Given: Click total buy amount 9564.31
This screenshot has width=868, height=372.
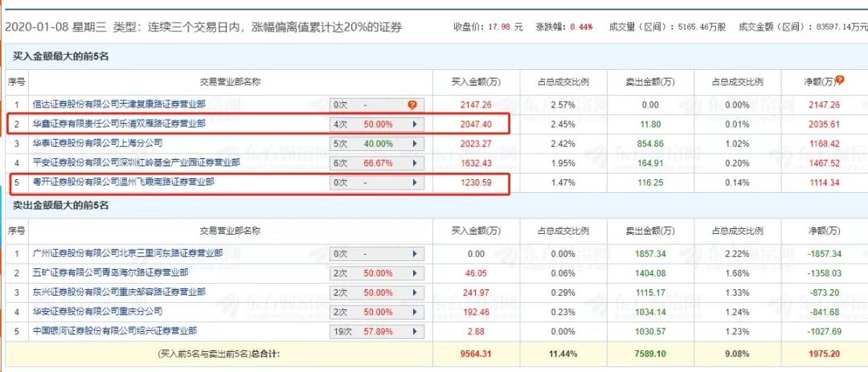Looking at the screenshot, I should coord(476,354).
